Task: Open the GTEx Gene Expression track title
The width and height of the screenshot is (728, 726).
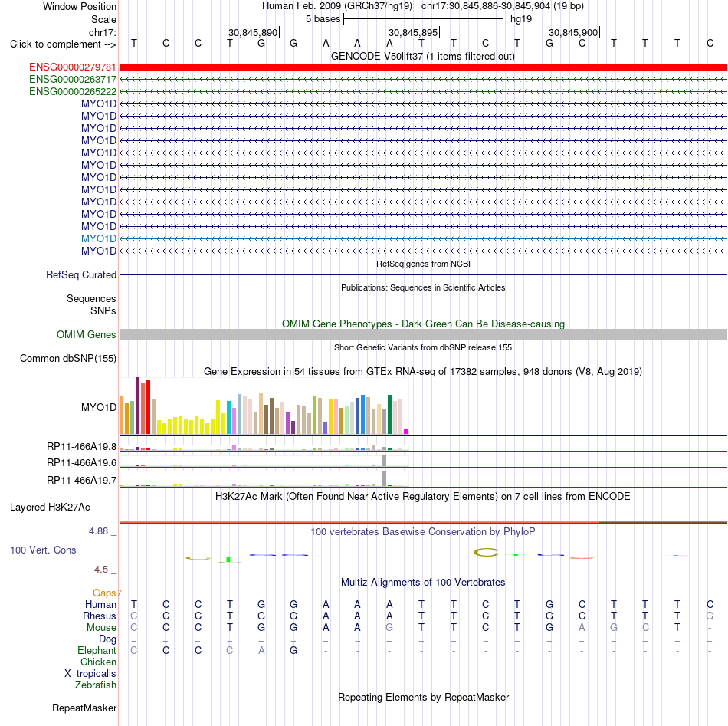Action: [422, 372]
